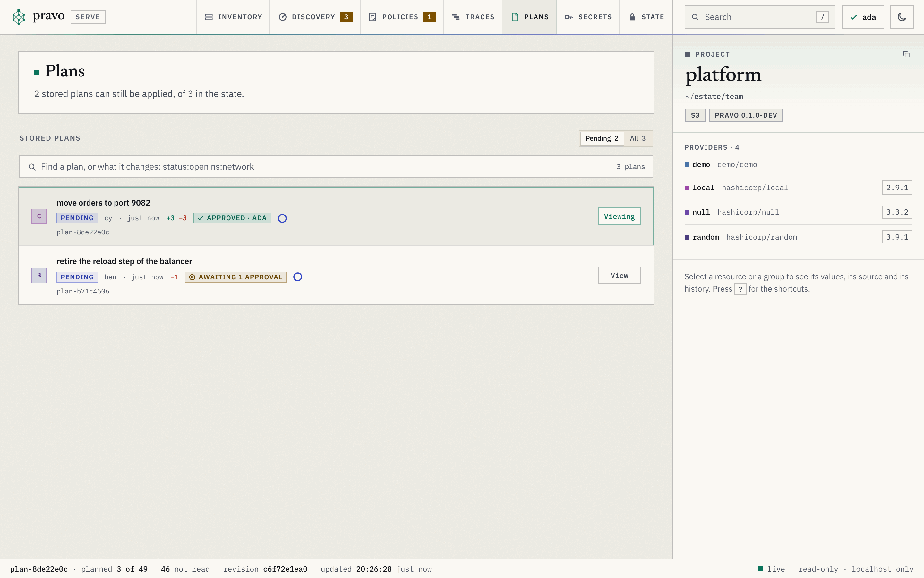Toggle dark mode with the moon icon
The height and width of the screenshot is (578, 924).
902,17
